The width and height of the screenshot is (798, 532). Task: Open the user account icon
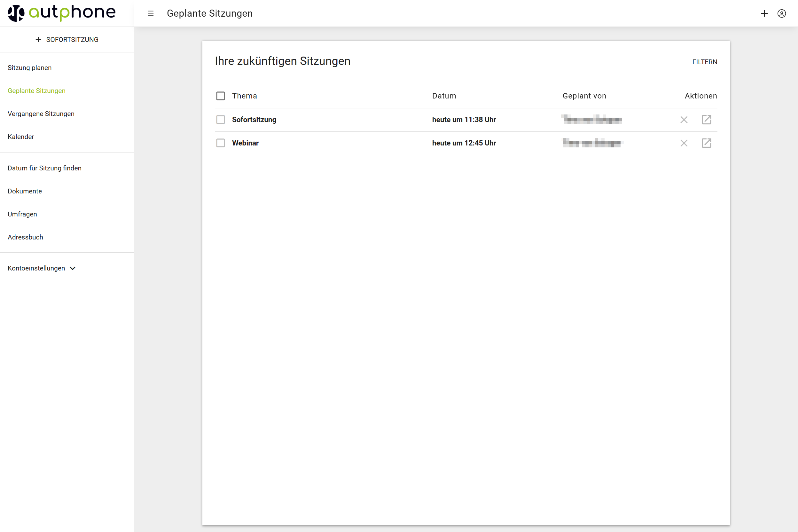pyautogui.click(x=781, y=13)
